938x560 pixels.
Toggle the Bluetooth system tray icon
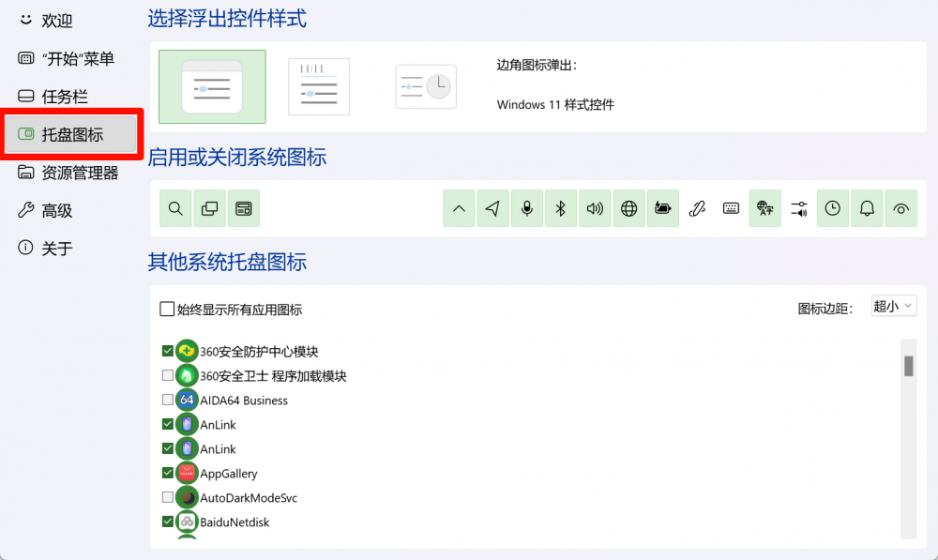(x=561, y=209)
